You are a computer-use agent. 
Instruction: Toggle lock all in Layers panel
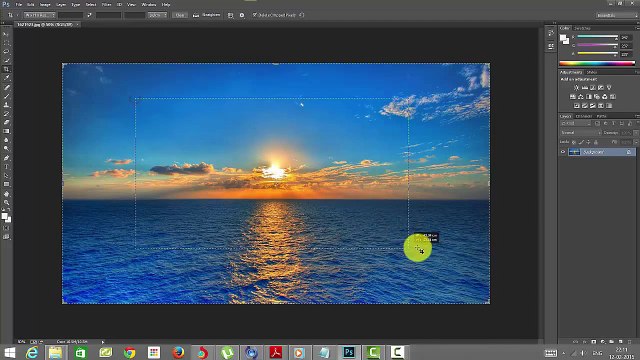click(596, 142)
